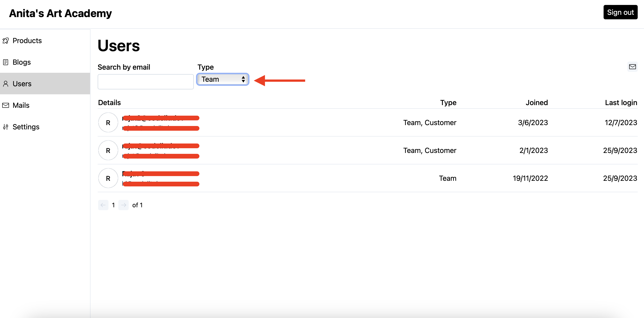Click the Settings sliders icon
Screen dimensions: 644x318
point(5,127)
